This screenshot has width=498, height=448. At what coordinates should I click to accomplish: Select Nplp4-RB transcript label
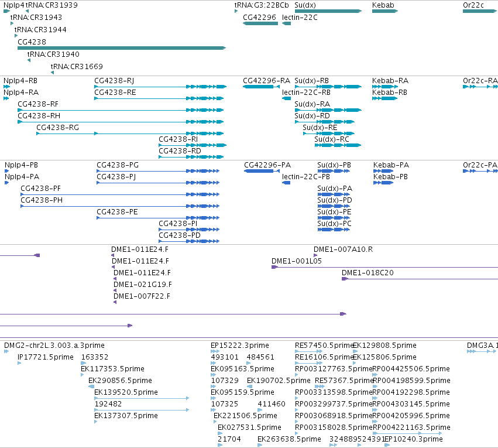pos(20,81)
